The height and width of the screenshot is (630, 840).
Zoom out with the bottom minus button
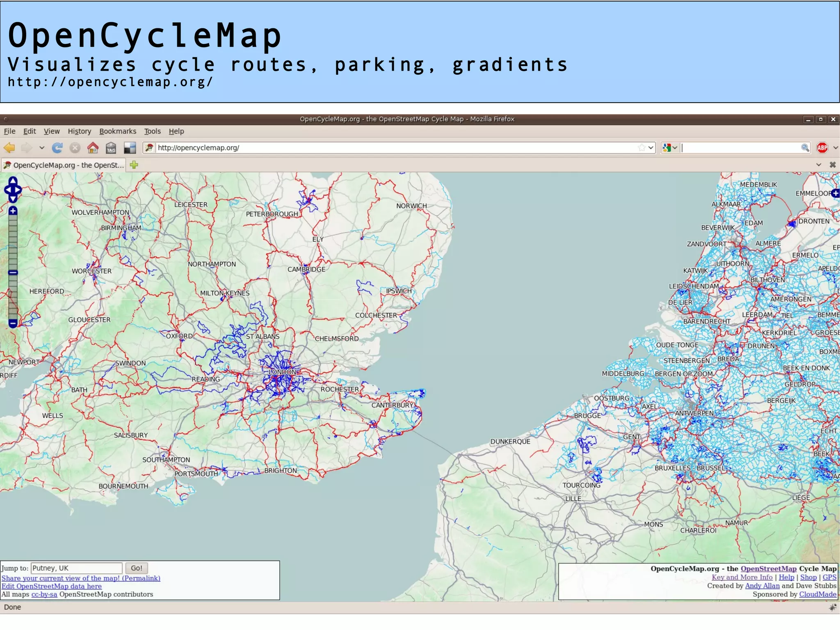(13, 323)
